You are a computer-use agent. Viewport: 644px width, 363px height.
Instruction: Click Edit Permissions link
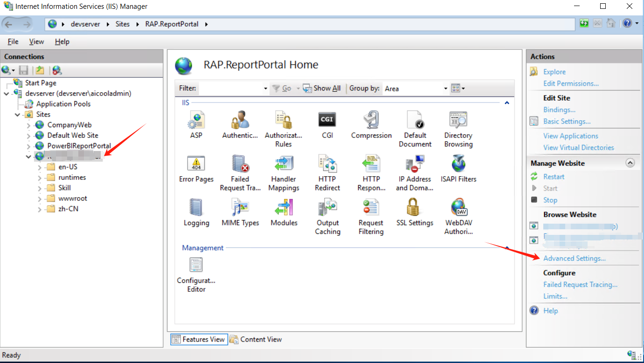coord(571,83)
